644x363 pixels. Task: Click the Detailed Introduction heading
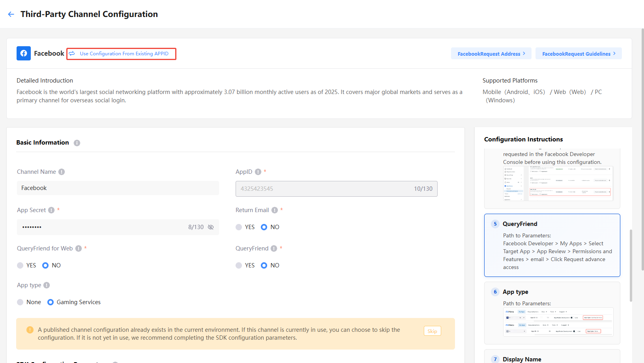pos(45,81)
